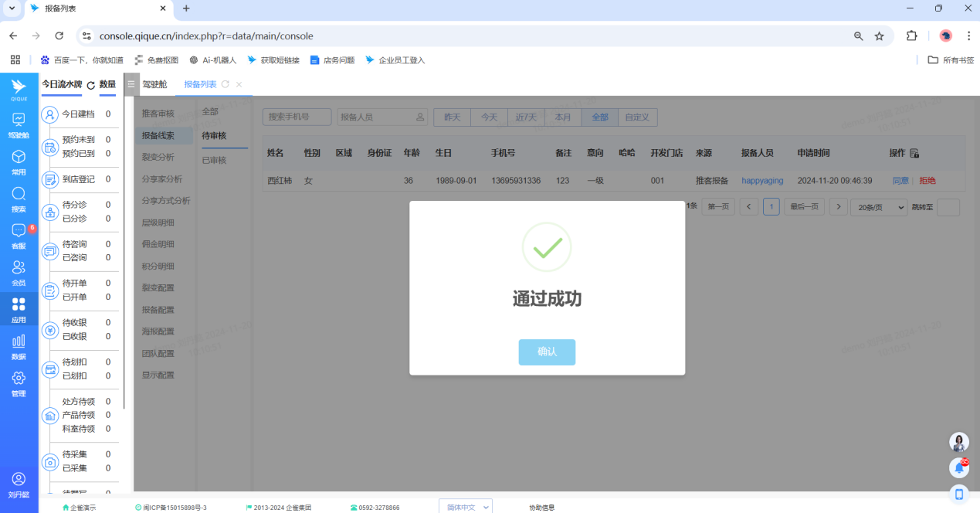Open the 简体中文 language dropdown

[x=465, y=507]
